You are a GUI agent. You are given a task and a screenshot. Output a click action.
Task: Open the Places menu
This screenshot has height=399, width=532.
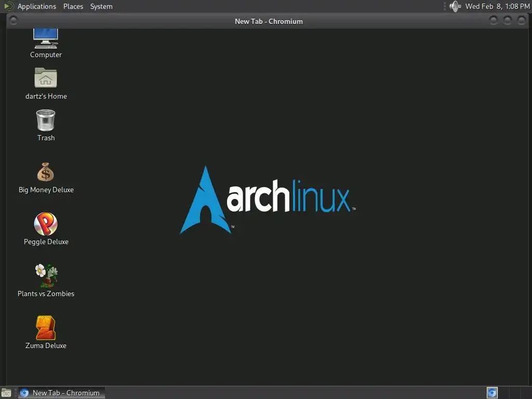tap(73, 6)
